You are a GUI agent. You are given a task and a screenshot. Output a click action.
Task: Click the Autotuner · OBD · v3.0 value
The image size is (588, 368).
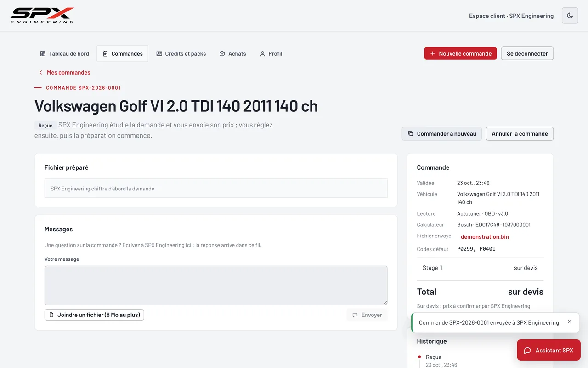[x=482, y=214]
